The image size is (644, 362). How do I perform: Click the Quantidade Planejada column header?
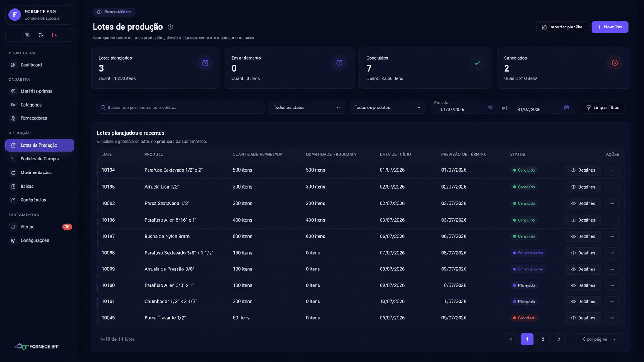click(x=258, y=155)
